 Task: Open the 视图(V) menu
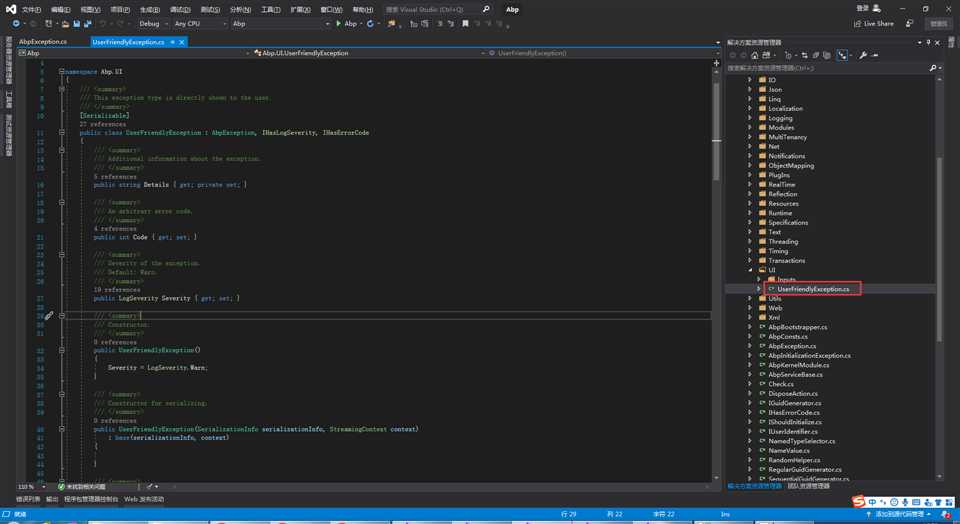point(90,10)
